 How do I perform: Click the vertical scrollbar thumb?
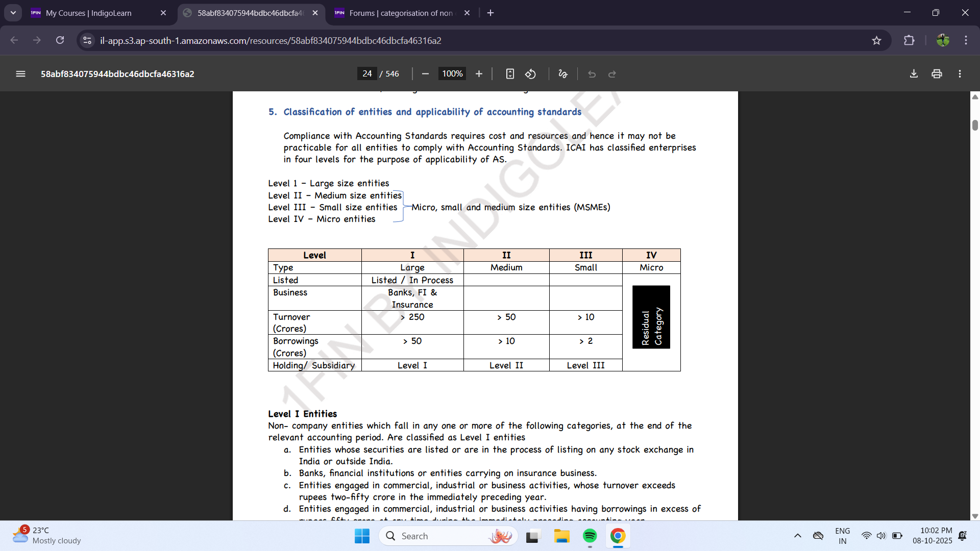[975, 125]
